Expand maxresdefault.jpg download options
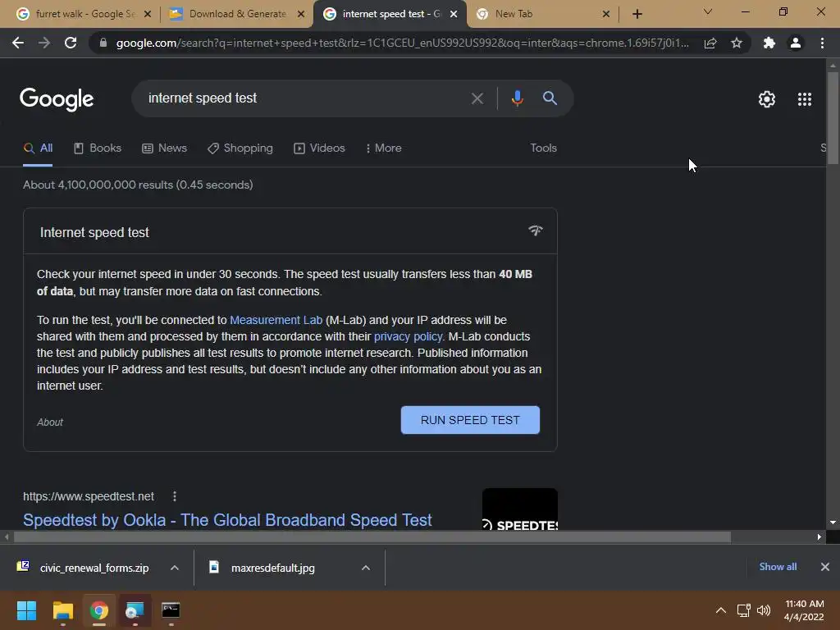Screen dimensions: 840x630 point(366,568)
